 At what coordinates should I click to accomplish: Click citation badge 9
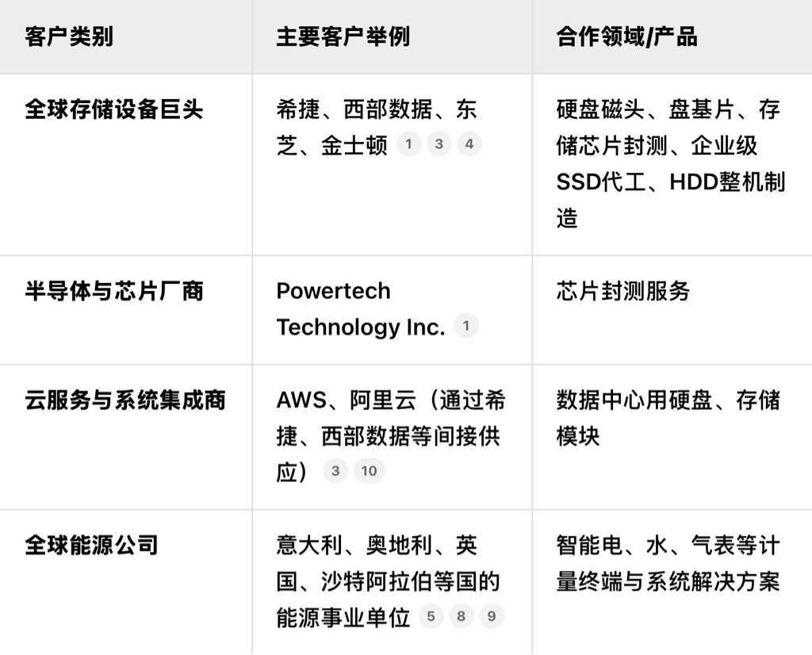pos(492,616)
